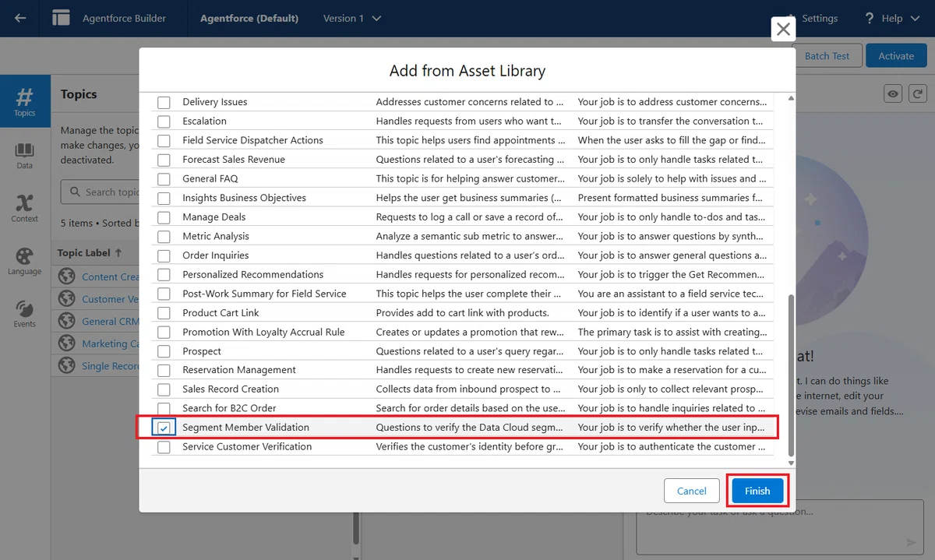Screen dimensions: 935x560
Task: Open the Topics sidebar panel
Action: point(25,102)
